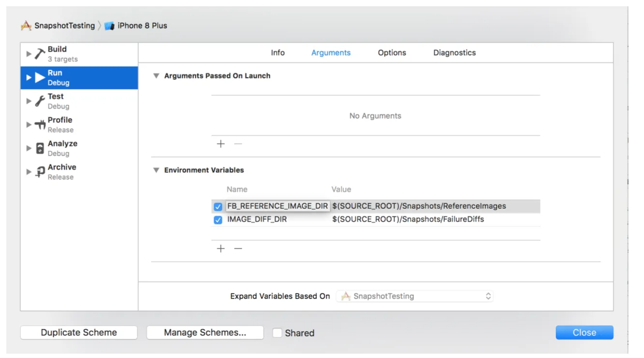Add a new environment variable with plus
The height and width of the screenshot is (358, 644).
coord(221,248)
